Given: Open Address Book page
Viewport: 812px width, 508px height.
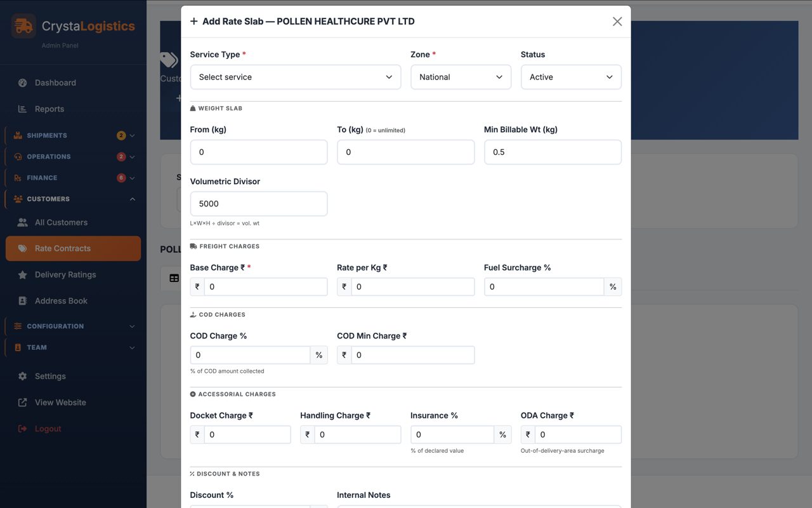Looking at the screenshot, I should tap(73, 301).
